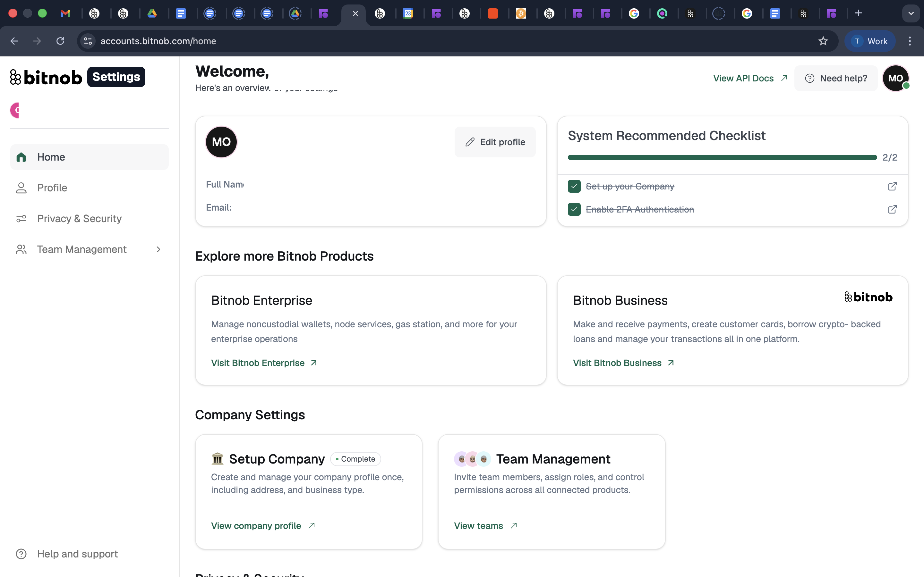Image resolution: width=924 pixels, height=577 pixels.
Task: Open the external link icon for Enable 2FA Authentication
Action: 892,209
